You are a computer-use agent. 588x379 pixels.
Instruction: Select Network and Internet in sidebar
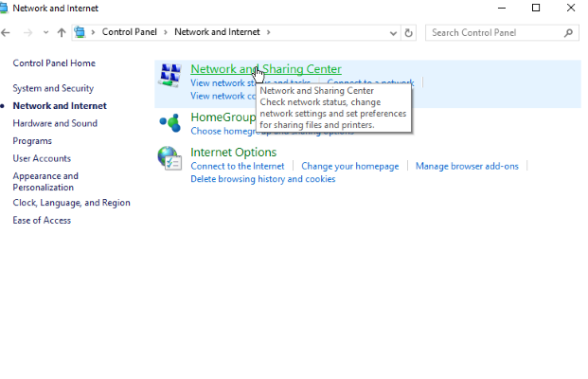coord(60,106)
